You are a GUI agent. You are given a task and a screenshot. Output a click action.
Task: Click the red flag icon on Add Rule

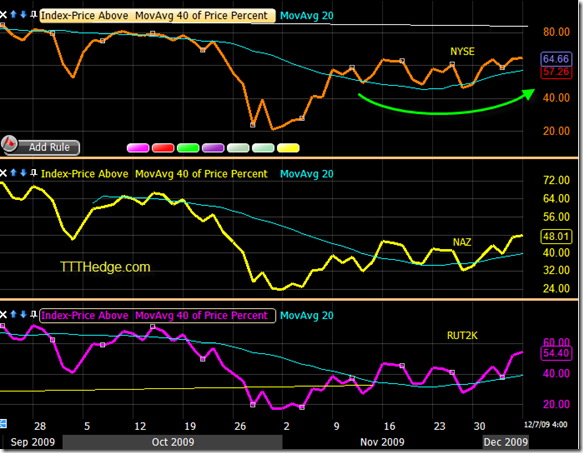tap(10, 144)
